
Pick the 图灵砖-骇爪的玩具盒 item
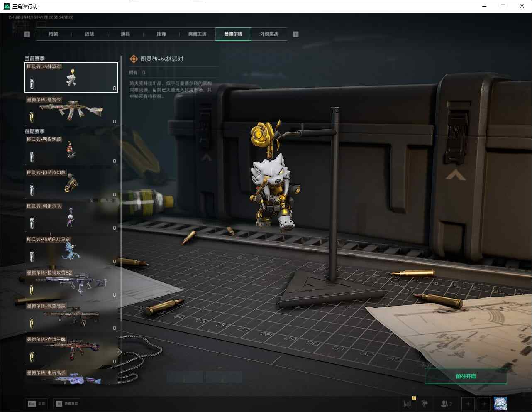point(71,250)
